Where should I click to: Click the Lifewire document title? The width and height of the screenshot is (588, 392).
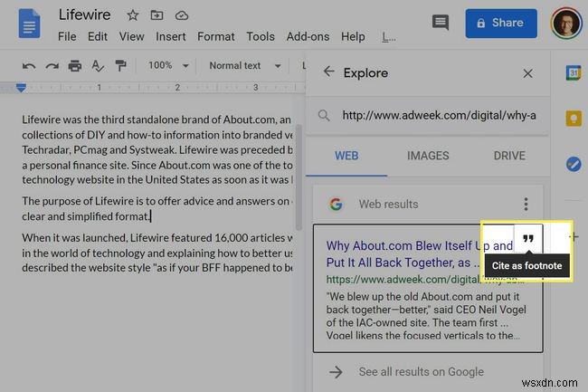pyautogui.click(x=84, y=15)
